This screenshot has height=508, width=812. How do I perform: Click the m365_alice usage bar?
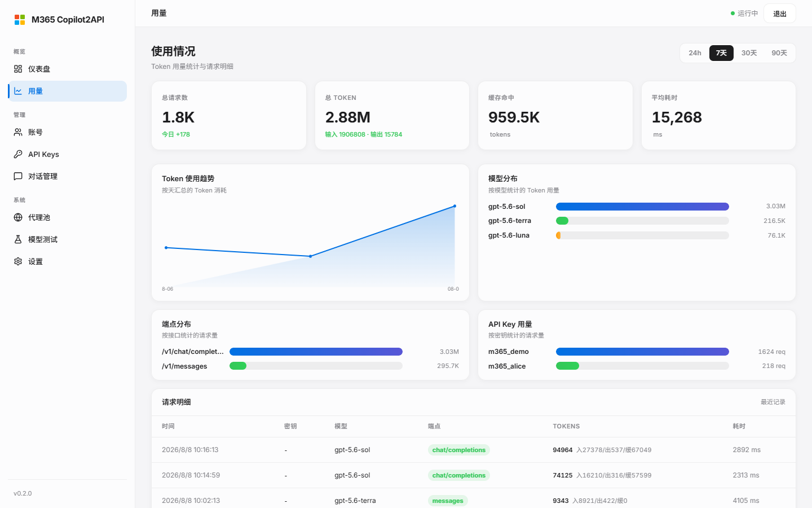pos(567,366)
